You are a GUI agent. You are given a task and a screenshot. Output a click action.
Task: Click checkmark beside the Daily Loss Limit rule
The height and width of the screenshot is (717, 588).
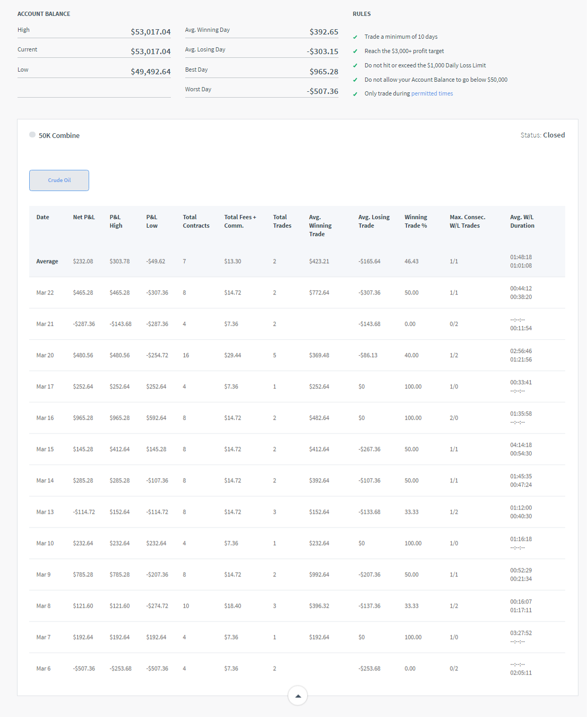(x=355, y=66)
